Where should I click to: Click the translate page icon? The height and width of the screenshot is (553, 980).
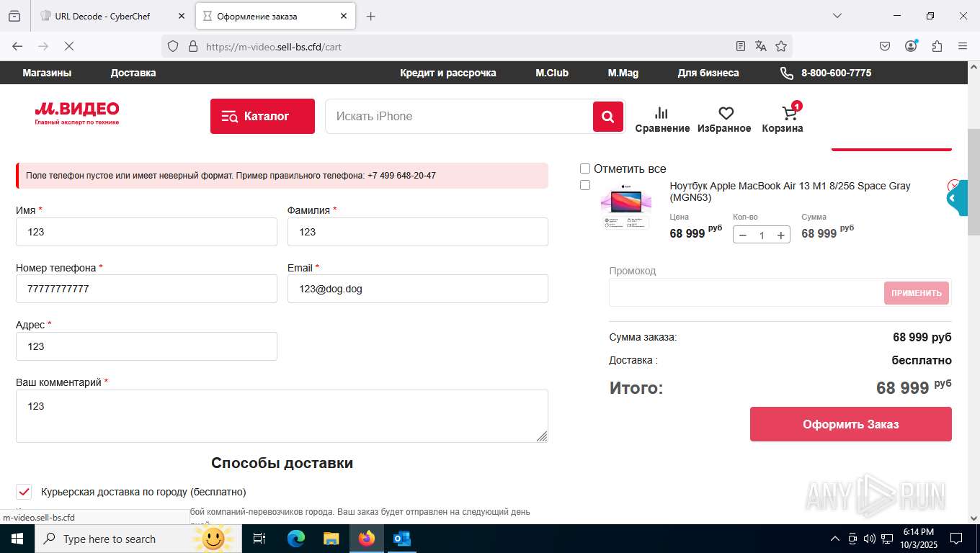[x=760, y=46]
